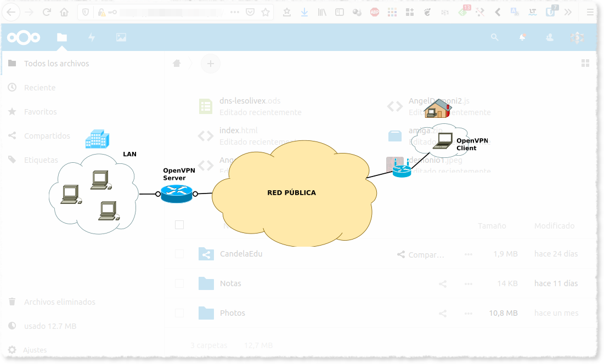
Task: Tick the checkbox for CandelaEdu folder
Action: tap(179, 254)
